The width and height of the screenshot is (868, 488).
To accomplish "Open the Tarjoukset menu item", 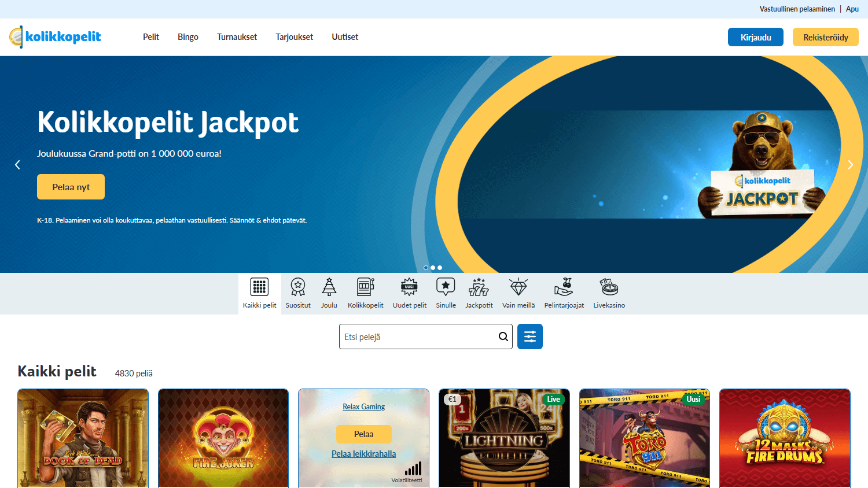I will pos(294,36).
